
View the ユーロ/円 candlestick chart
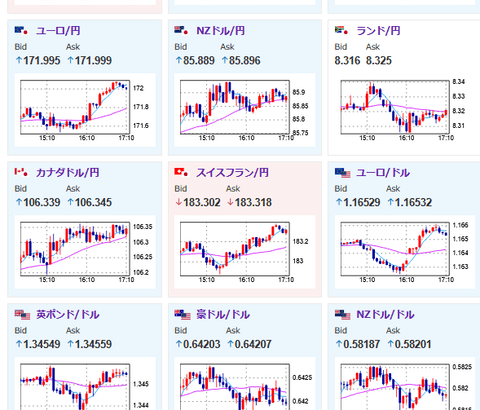pyautogui.click(x=85, y=110)
